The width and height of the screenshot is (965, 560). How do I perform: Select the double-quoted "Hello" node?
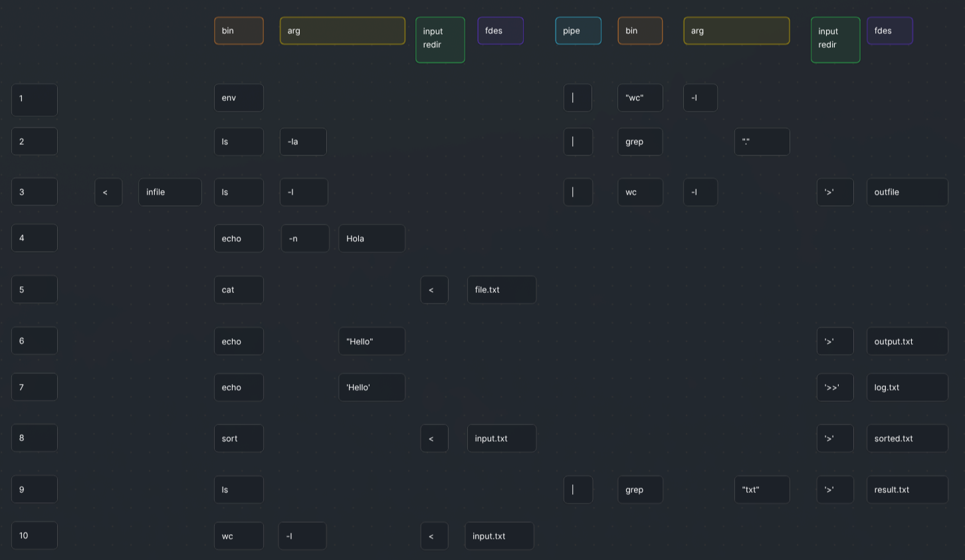click(x=372, y=341)
